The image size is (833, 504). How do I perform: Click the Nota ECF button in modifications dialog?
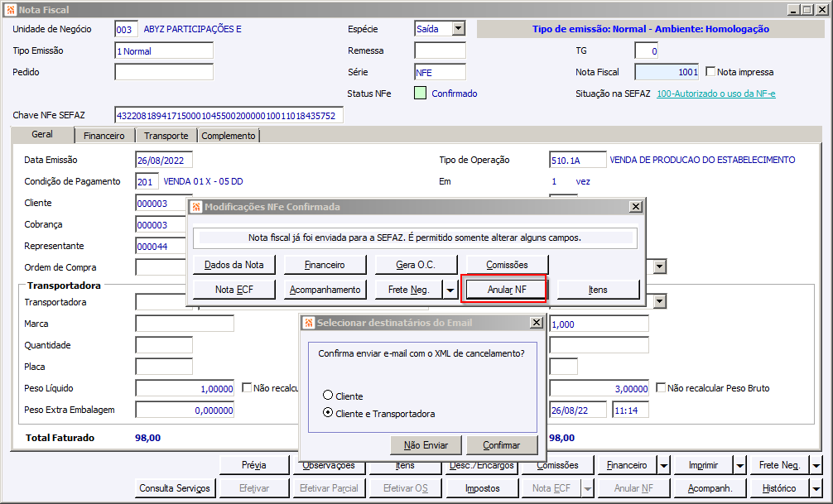point(234,290)
